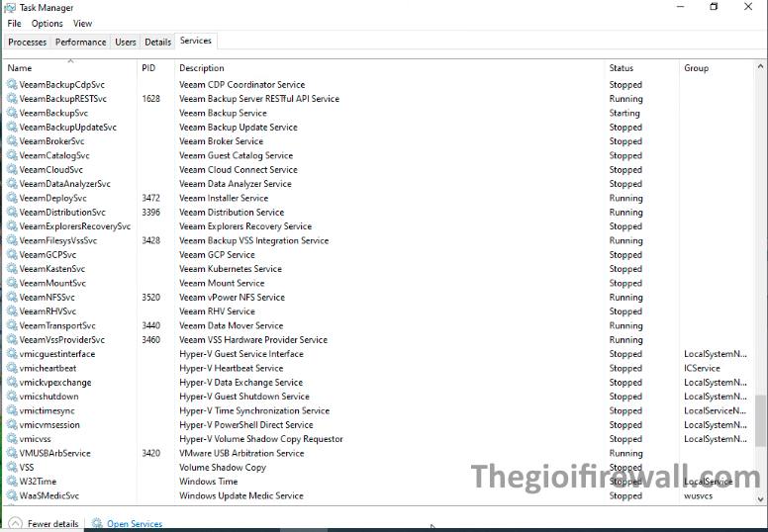Click the gear icon beside VeeamBackupSvc

12,114
